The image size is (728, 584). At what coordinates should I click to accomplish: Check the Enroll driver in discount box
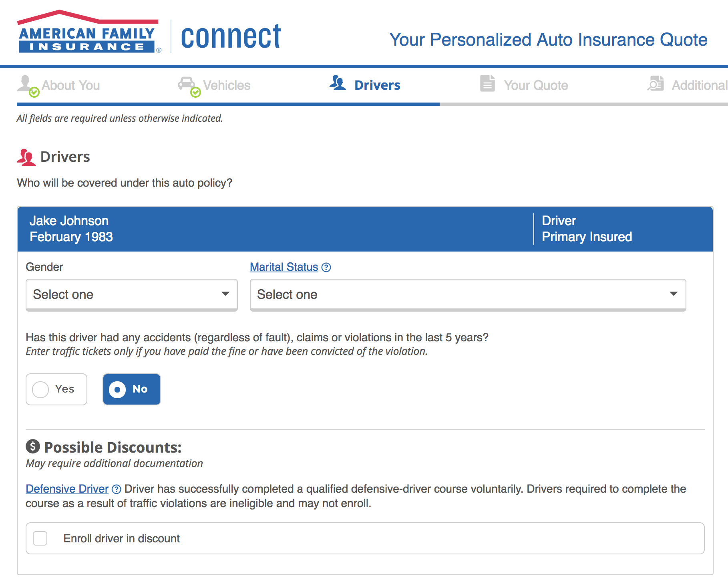40,538
